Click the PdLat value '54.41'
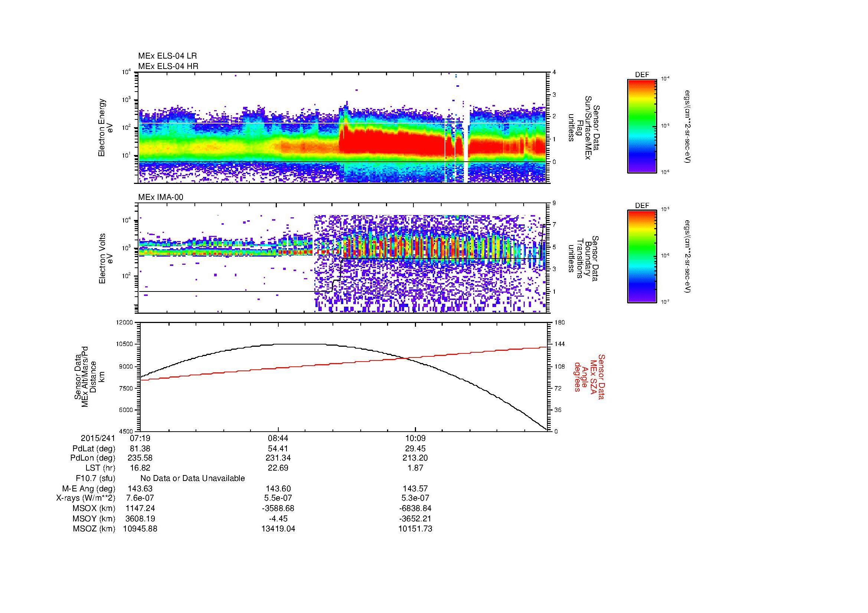This screenshot has height=613, width=868. point(278,448)
